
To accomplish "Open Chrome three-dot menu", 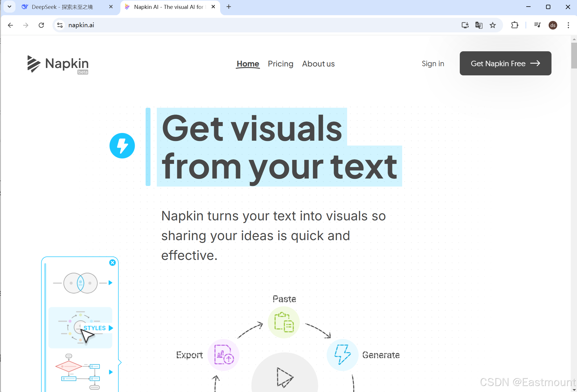I will [568, 25].
